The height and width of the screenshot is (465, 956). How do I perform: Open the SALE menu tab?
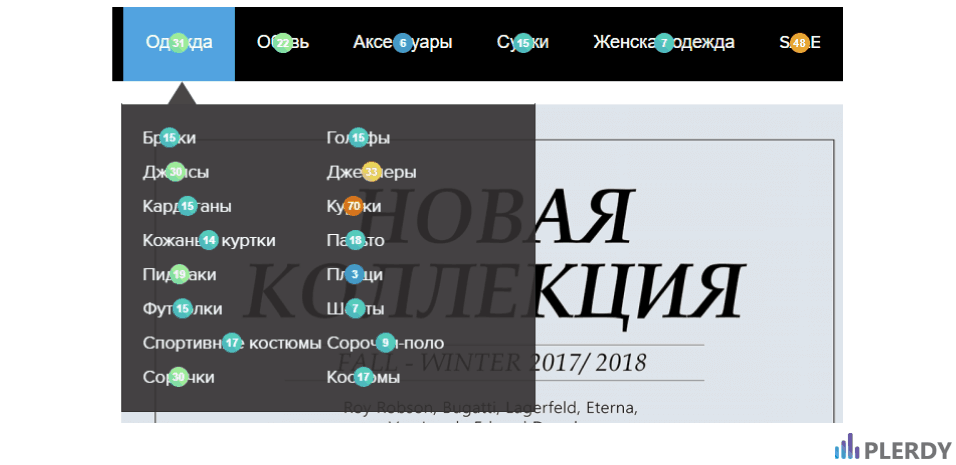799,43
